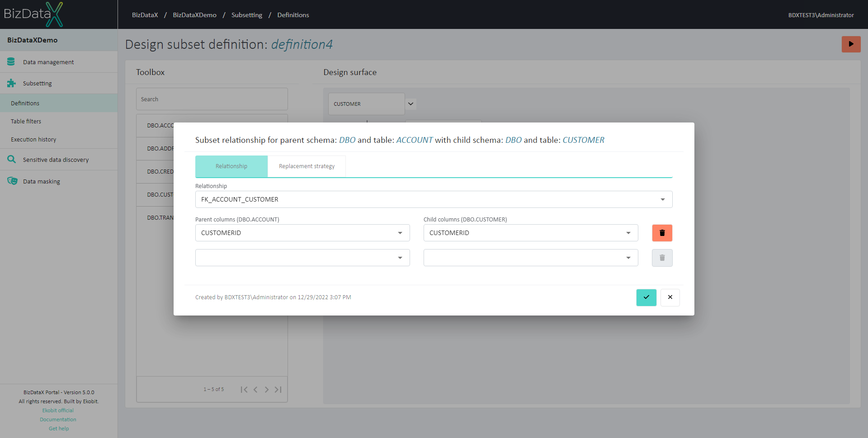Viewport: 868px width, 438px height.
Task: Select Execution history in sidebar
Action: (x=59, y=139)
